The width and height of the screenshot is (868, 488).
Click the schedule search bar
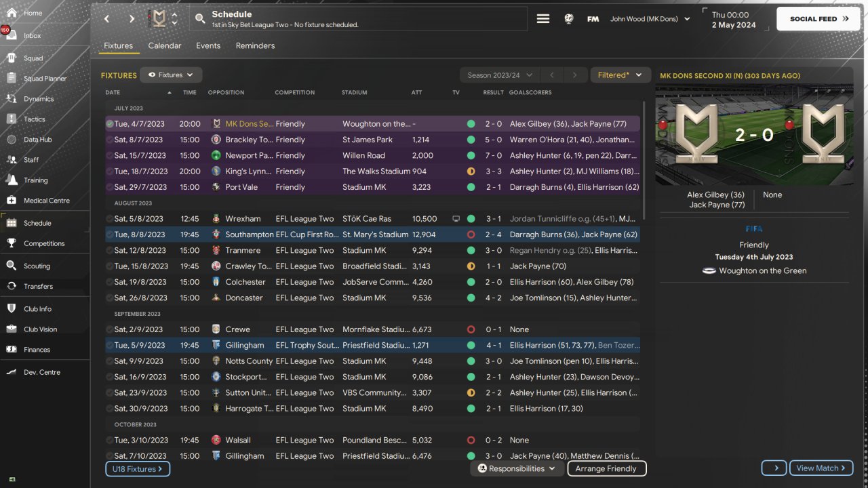click(x=359, y=19)
